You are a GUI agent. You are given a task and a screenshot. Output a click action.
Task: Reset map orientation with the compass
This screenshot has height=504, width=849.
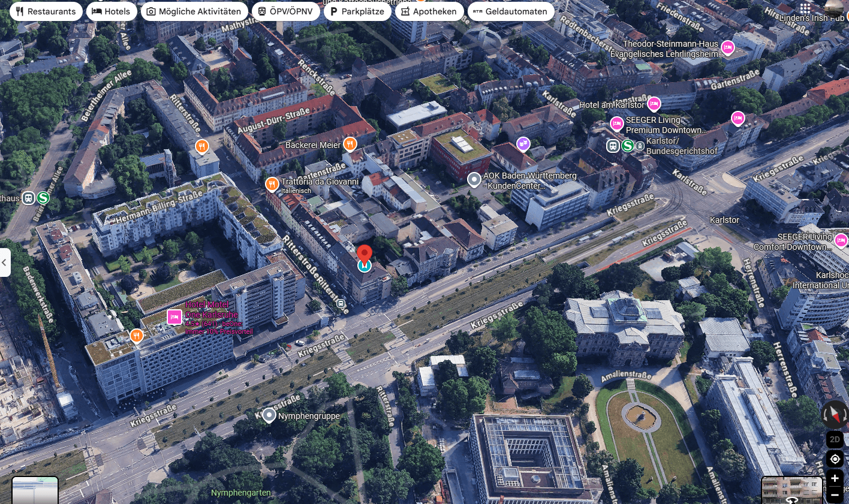[835, 414]
